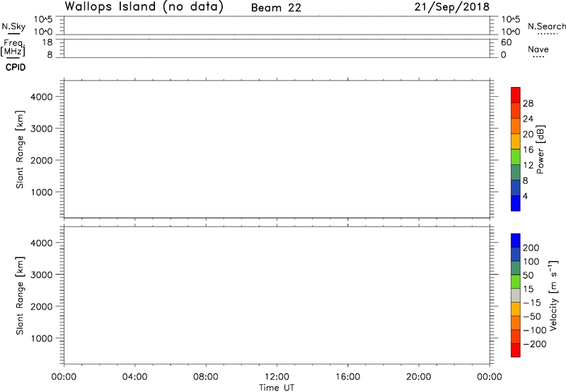Click the Freq. [MHz] axis label

tap(14, 47)
